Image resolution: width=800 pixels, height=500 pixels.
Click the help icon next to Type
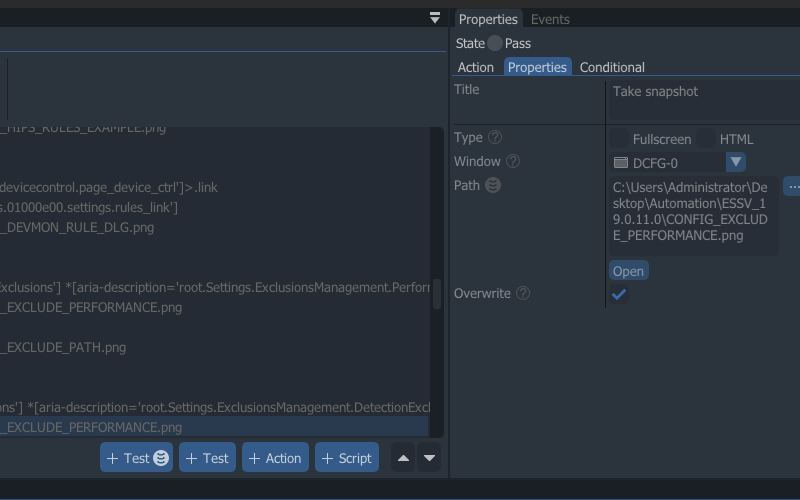494,138
